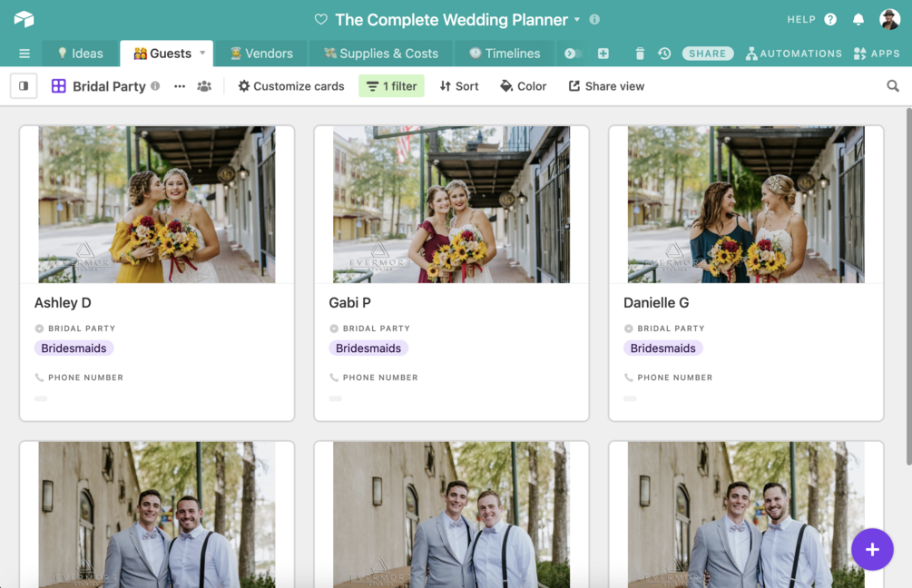Click the vertical scrollbar
Image resolution: width=912 pixels, height=588 pixels.
pyautogui.click(x=908, y=286)
